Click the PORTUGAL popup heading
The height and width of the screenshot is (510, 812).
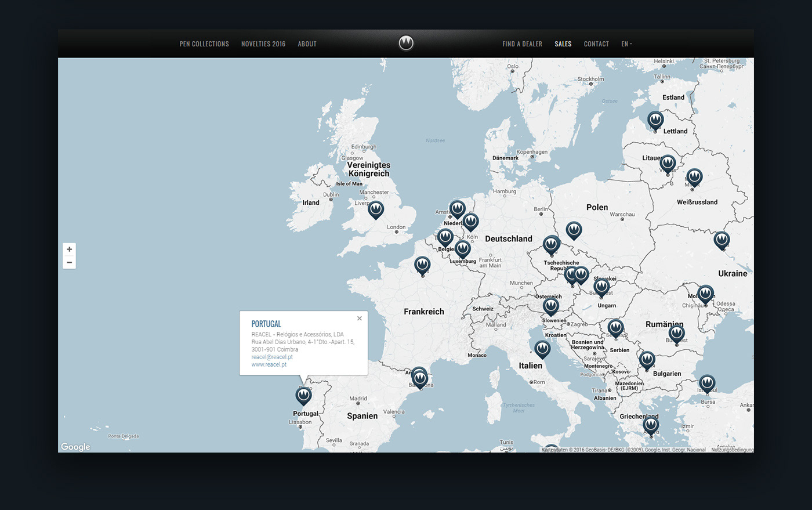[266, 324]
